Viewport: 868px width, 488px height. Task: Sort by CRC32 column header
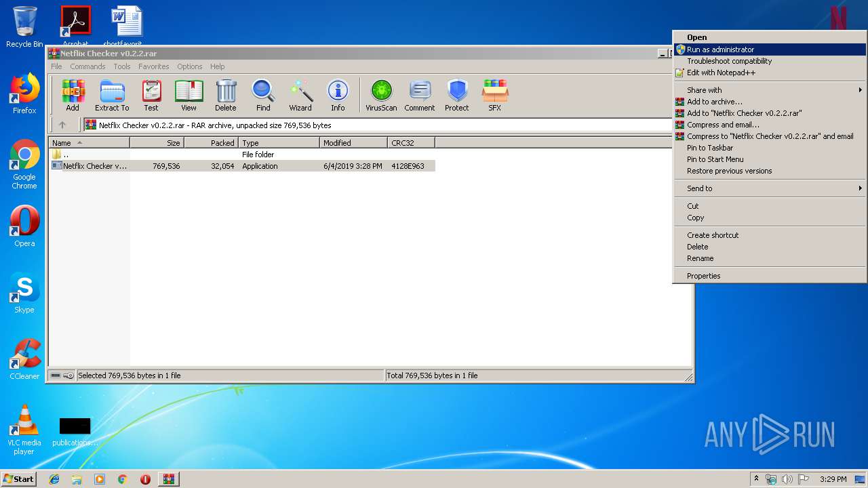(411, 143)
